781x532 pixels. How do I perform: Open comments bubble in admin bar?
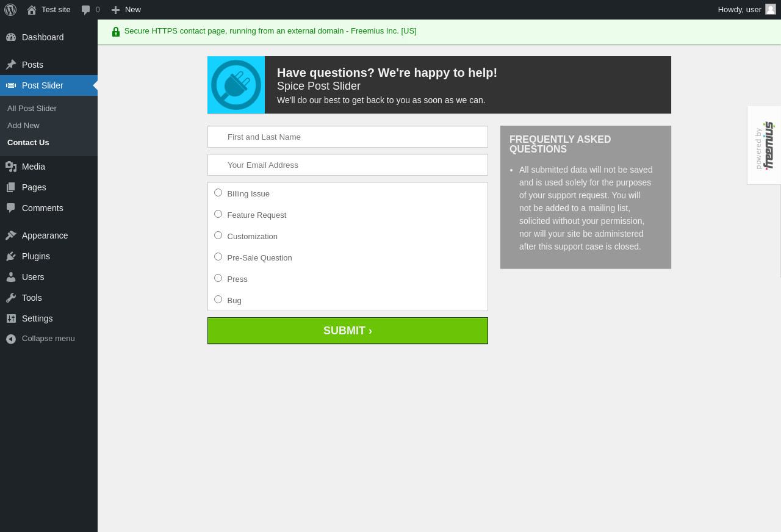click(86, 10)
